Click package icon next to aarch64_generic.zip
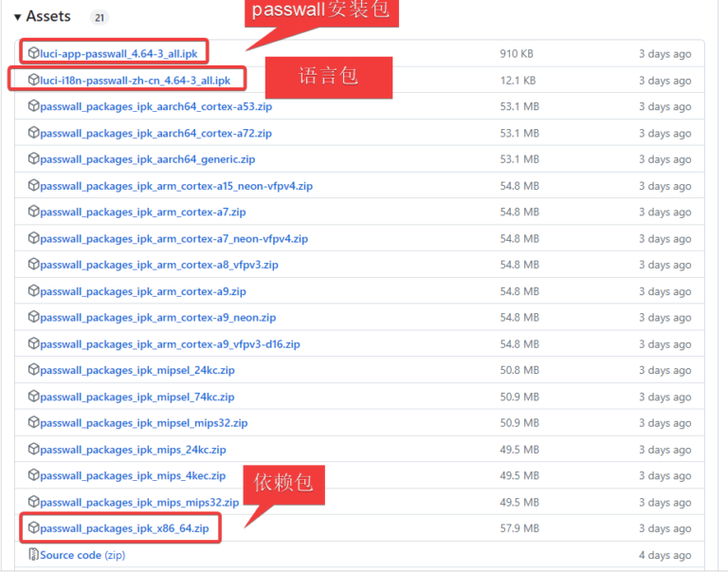This screenshot has height=573, width=728. click(x=34, y=159)
